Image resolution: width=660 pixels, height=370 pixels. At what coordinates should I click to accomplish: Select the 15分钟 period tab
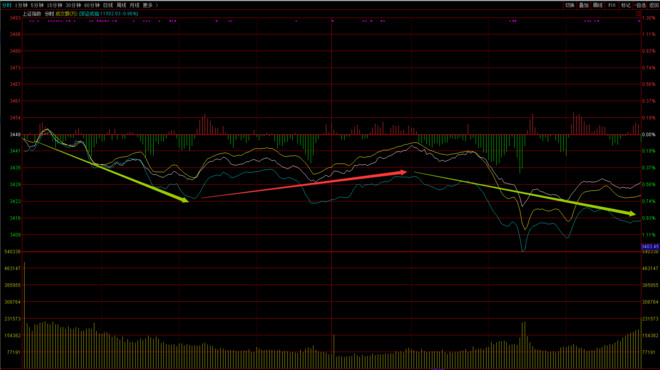[x=54, y=5]
